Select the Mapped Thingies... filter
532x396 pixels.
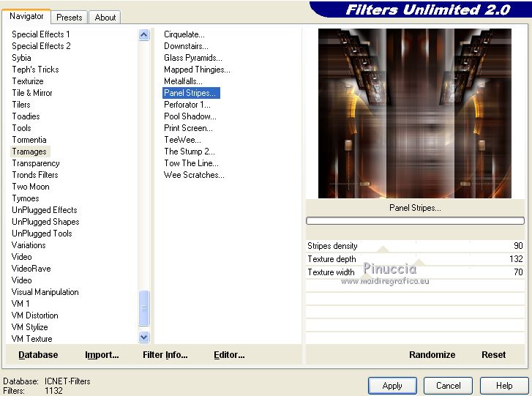click(197, 70)
